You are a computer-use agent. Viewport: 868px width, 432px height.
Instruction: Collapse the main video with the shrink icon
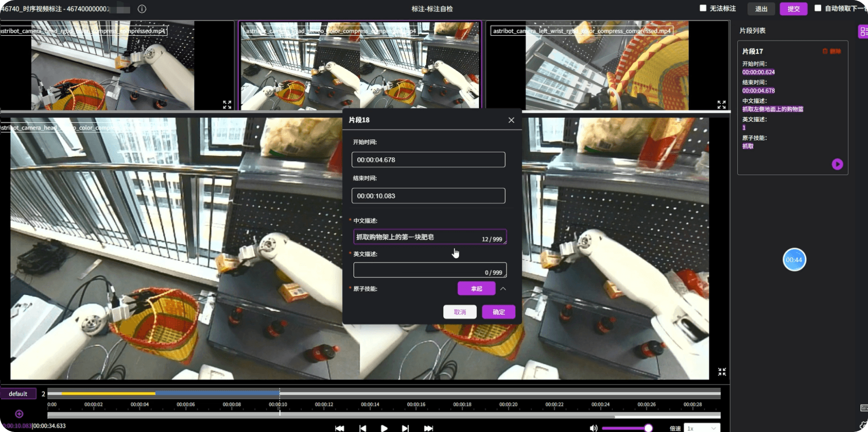(722, 372)
